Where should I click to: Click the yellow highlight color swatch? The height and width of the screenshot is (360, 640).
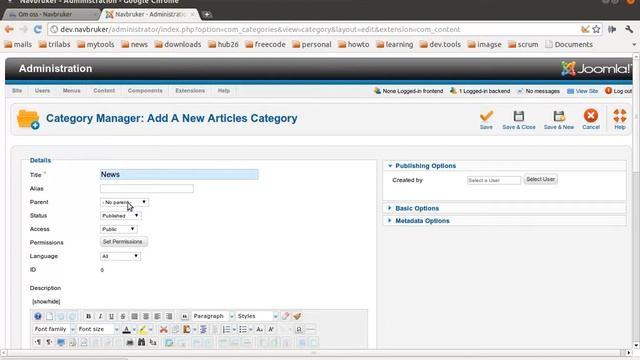(x=143, y=329)
